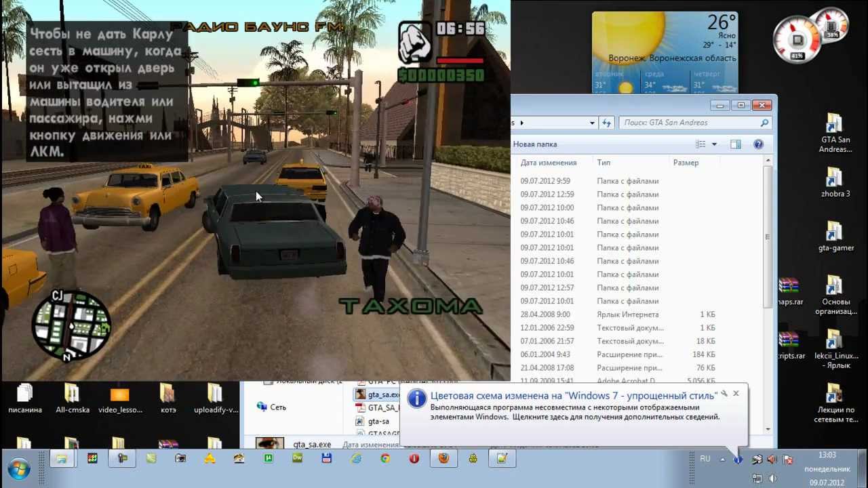Select the котэ desktop folder
868x488 pixels.
coord(167,399)
